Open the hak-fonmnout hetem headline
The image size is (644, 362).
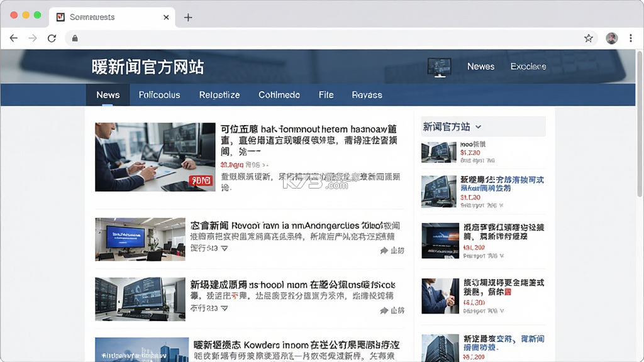[x=309, y=140]
